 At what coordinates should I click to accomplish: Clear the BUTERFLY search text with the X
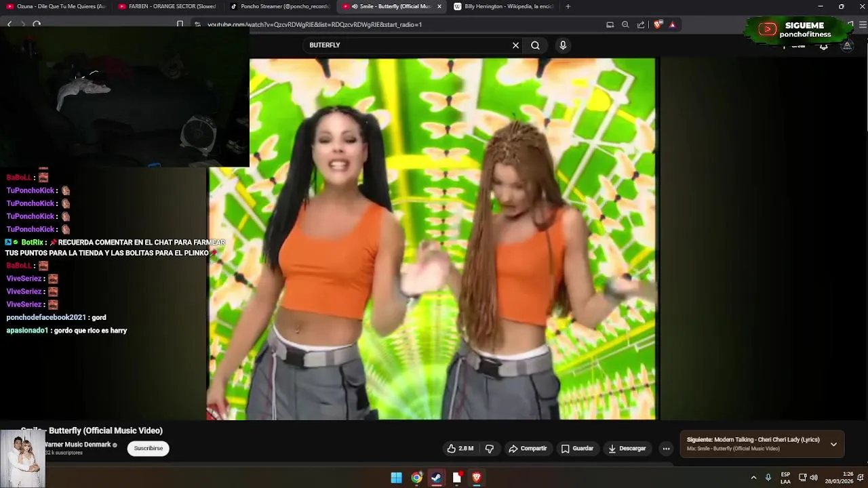coord(515,45)
